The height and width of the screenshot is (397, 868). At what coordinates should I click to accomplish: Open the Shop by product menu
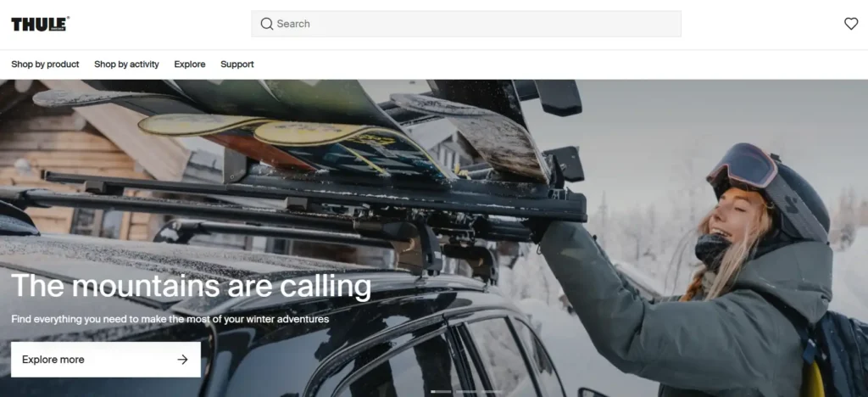point(45,64)
